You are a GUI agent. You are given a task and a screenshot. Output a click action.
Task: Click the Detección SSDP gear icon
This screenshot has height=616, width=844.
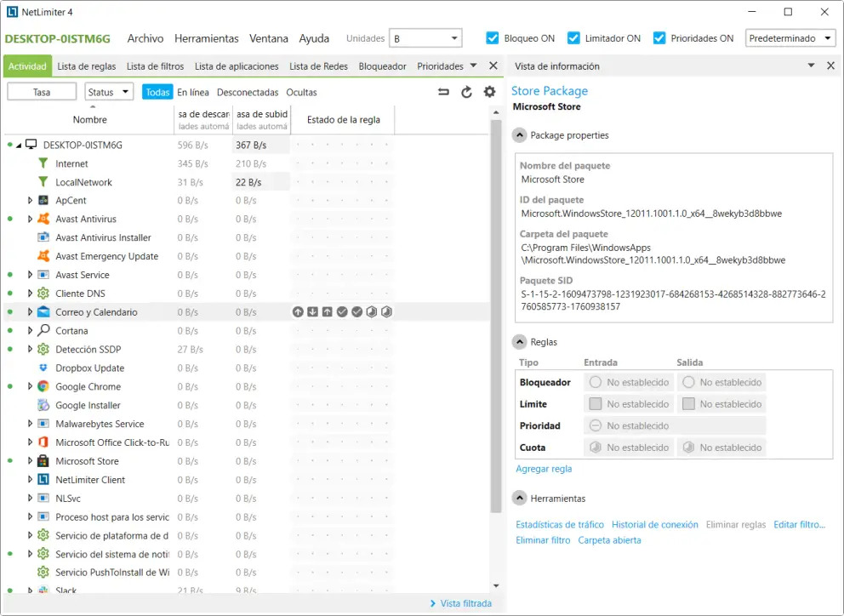43,349
